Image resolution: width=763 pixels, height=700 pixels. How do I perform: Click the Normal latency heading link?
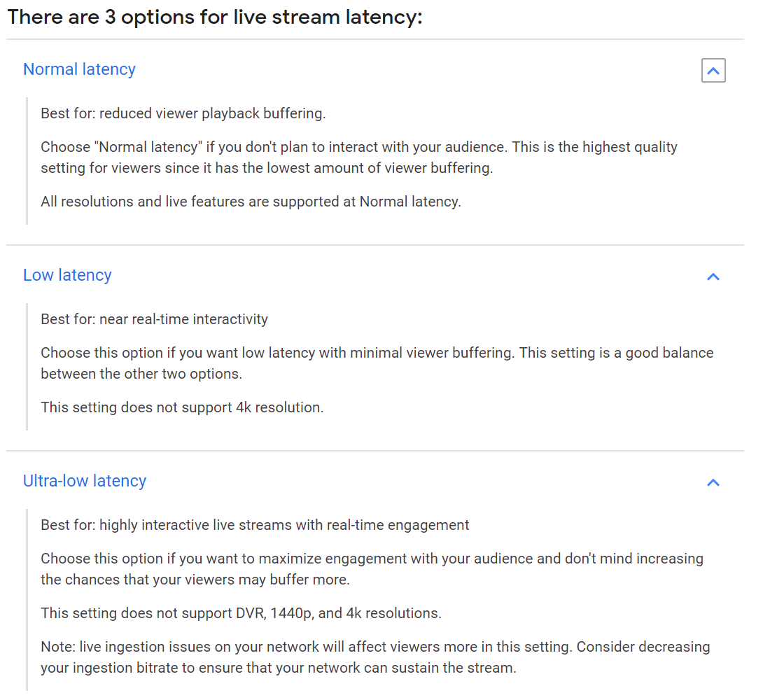[79, 69]
